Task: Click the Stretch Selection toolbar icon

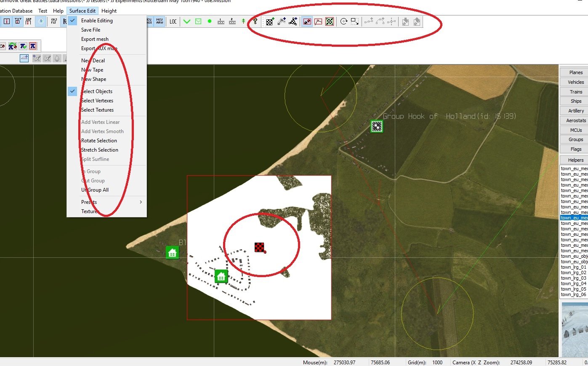Action: point(355,21)
